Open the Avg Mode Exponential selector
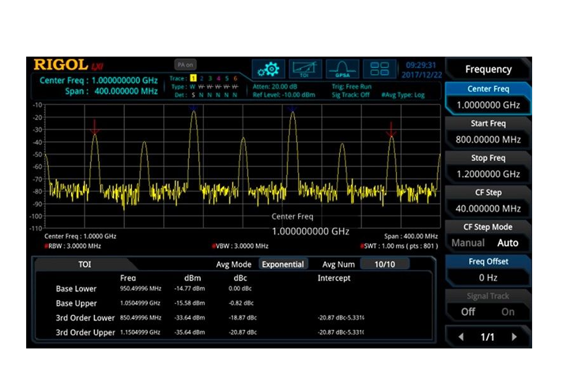Viewport: 567px width, 392px height. click(x=283, y=264)
